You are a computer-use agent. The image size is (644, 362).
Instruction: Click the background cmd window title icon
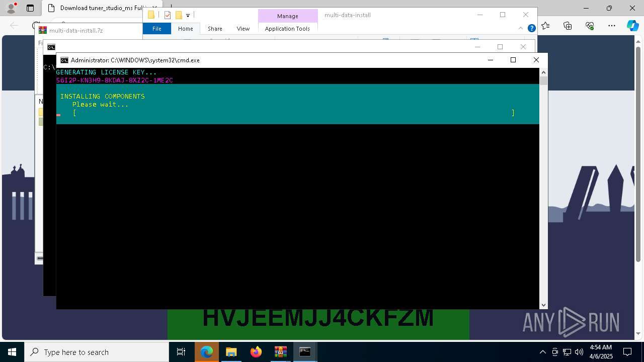click(51, 47)
